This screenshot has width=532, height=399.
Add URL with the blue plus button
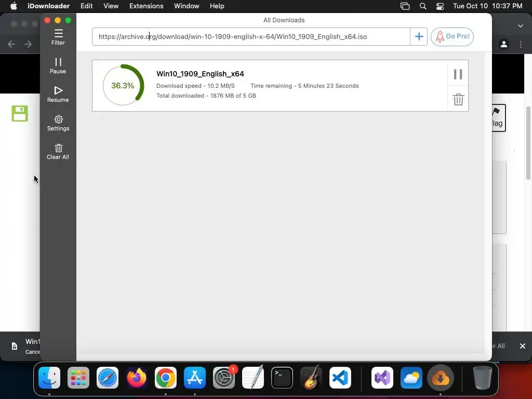coord(419,37)
